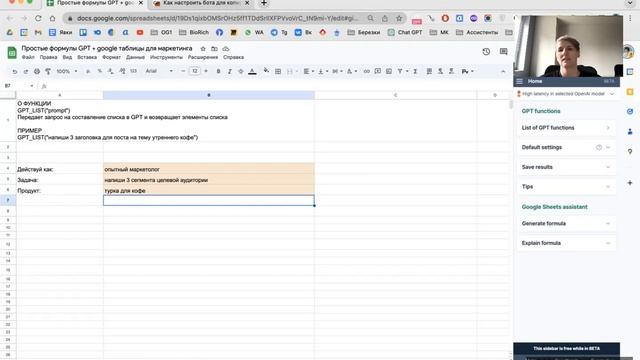Open a new browser tab
This screenshot has height=360, width=640.
[264, 3]
